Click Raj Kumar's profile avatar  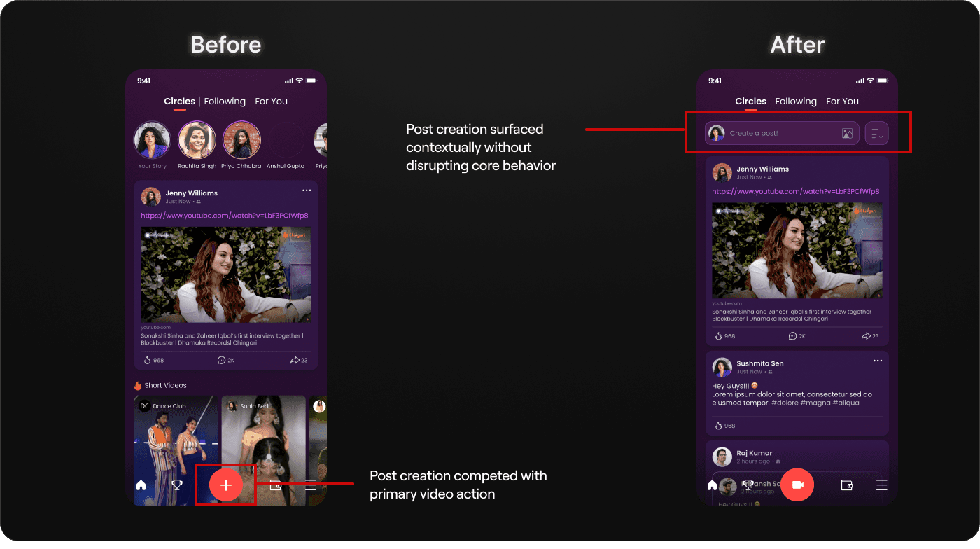[722, 457]
